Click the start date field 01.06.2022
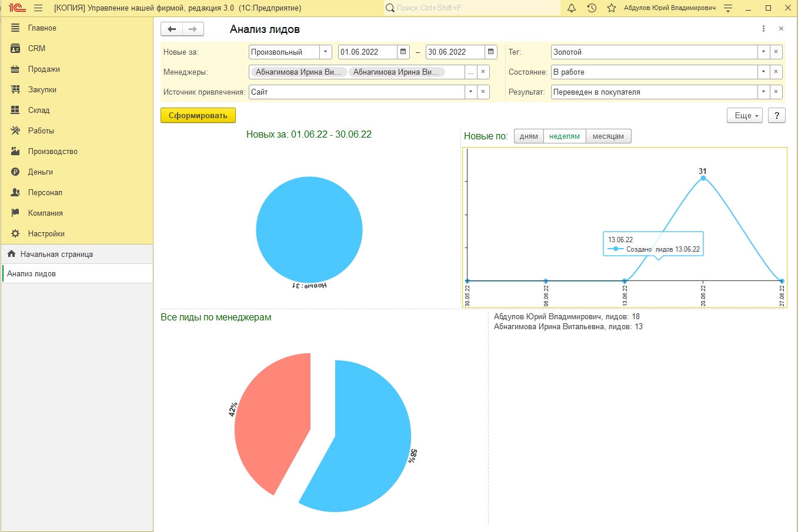This screenshot has height=532, width=798. pos(368,52)
